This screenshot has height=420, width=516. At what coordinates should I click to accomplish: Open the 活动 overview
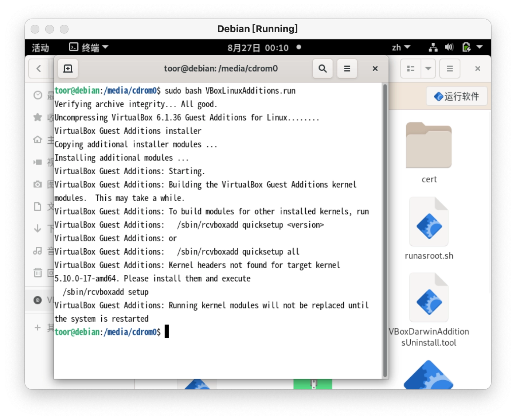click(40, 48)
